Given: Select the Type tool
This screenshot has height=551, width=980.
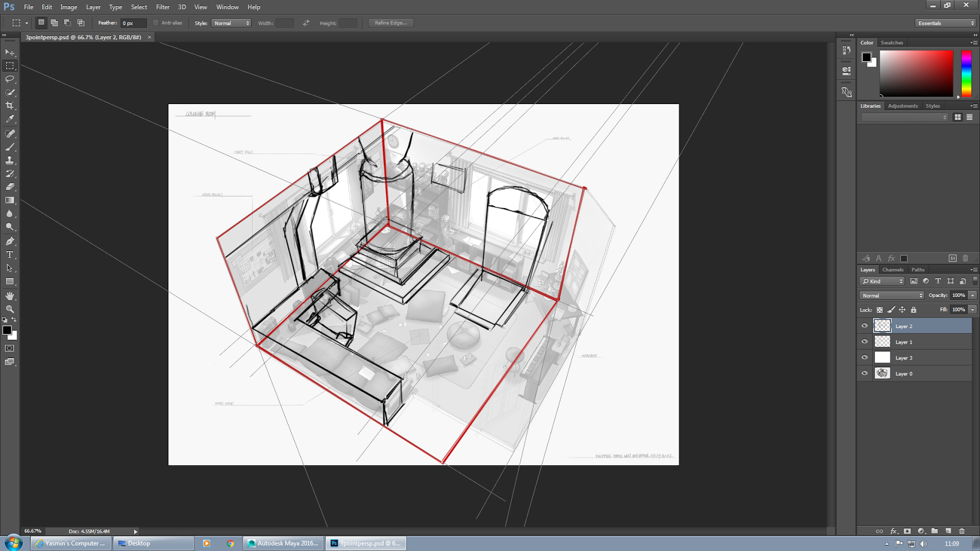Looking at the screenshot, I should click(x=9, y=254).
